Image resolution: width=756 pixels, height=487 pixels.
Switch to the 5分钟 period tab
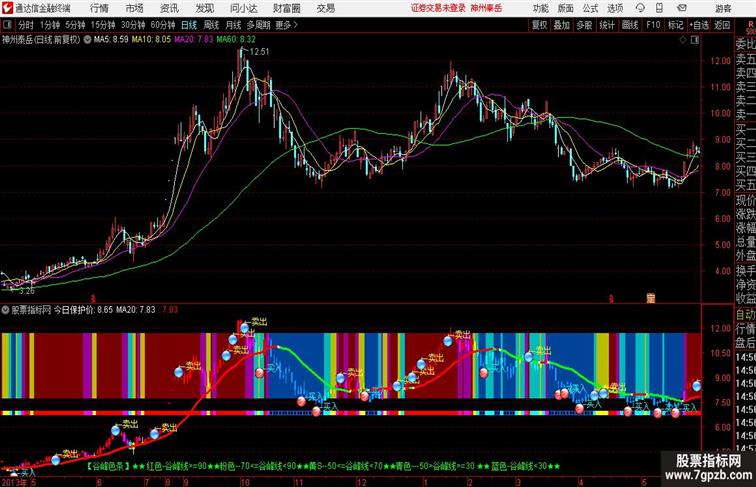(x=75, y=25)
